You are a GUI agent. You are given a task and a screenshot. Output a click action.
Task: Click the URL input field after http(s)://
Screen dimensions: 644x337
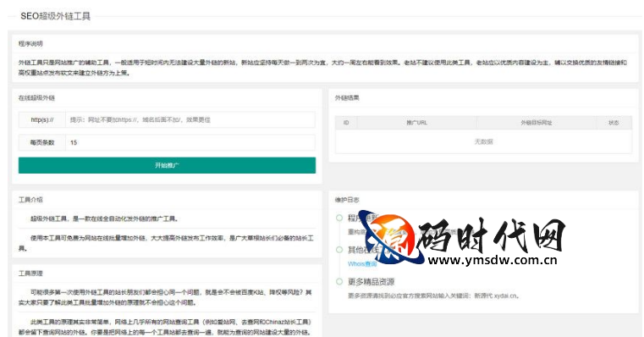(190, 120)
